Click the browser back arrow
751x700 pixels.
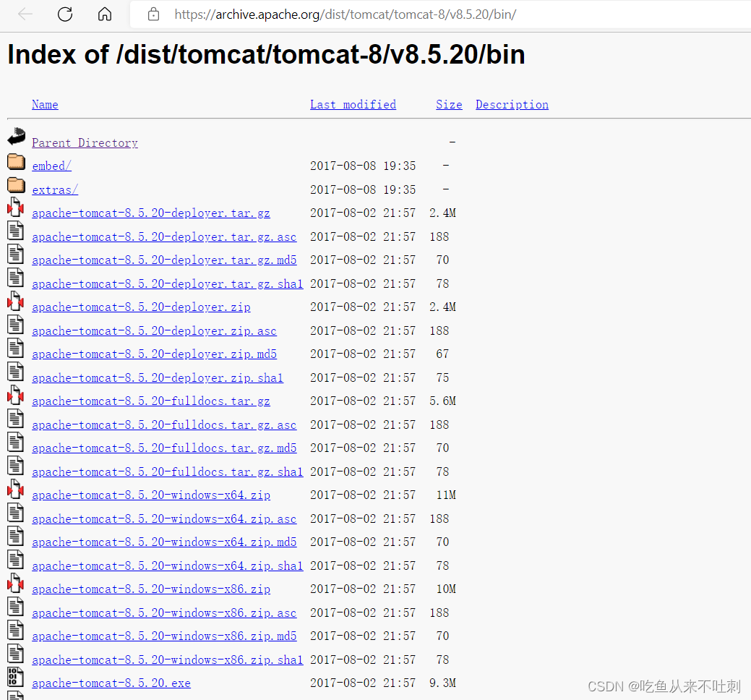point(24,14)
